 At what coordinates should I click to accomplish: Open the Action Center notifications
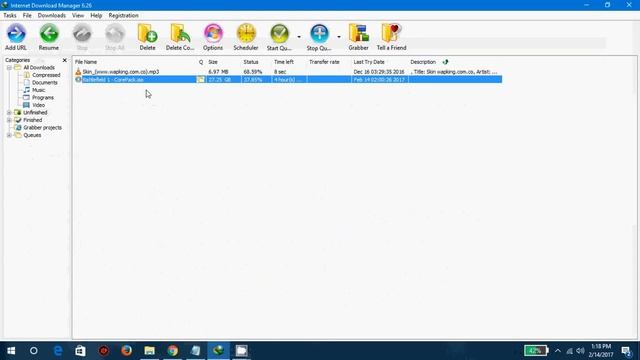point(627,351)
